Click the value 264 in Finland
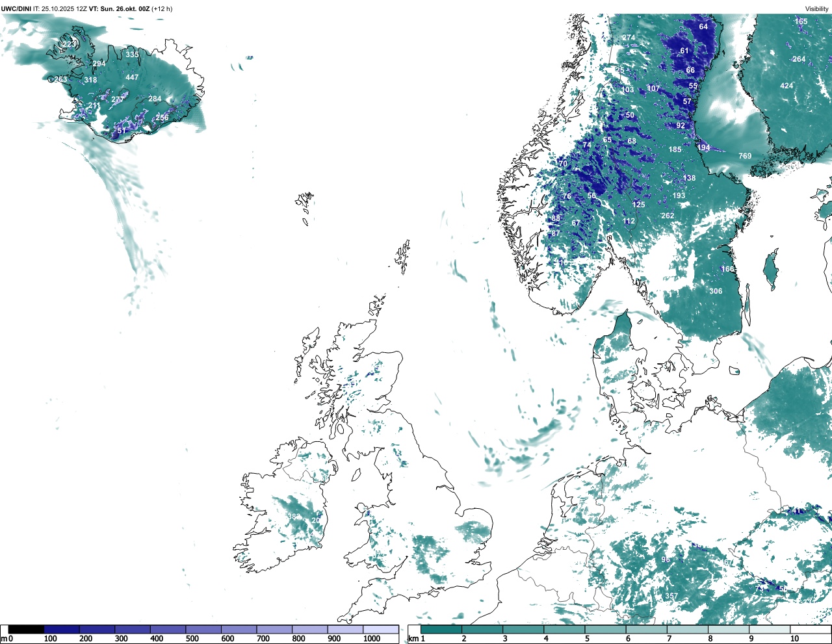 (x=799, y=59)
